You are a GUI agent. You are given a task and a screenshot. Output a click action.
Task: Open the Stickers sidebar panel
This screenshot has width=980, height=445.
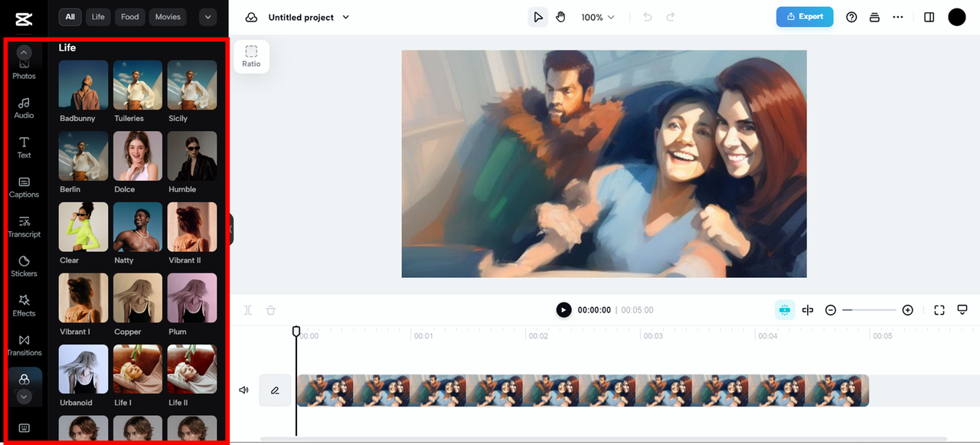[24, 267]
